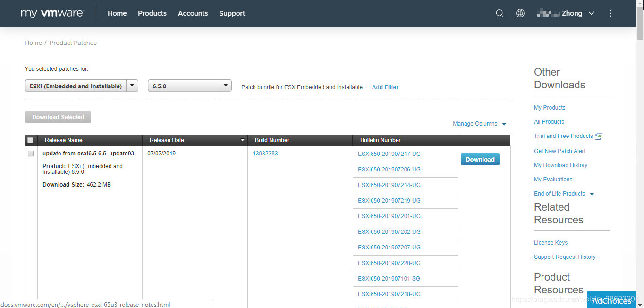Click the globe language icon
This screenshot has height=308, width=644.
point(520,13)
